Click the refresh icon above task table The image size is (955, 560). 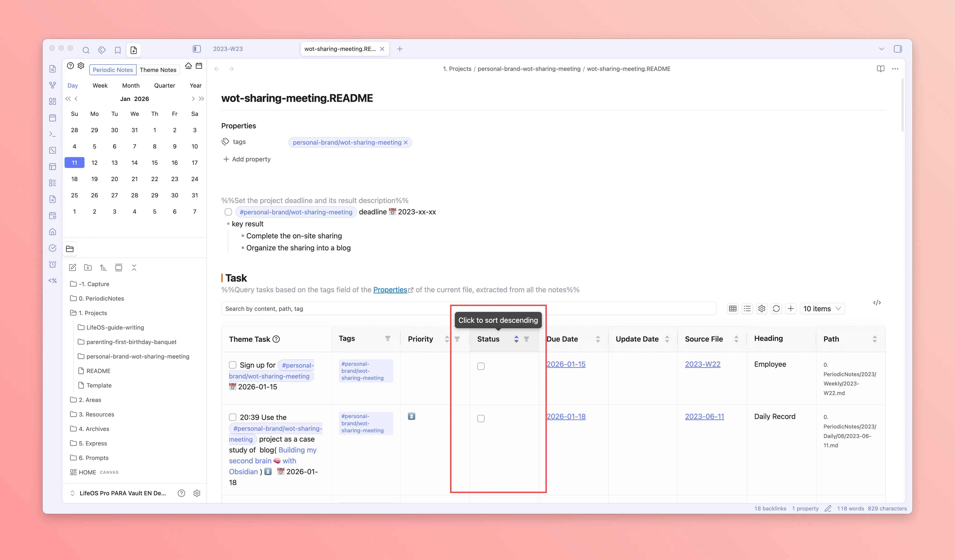click(776, 309)
